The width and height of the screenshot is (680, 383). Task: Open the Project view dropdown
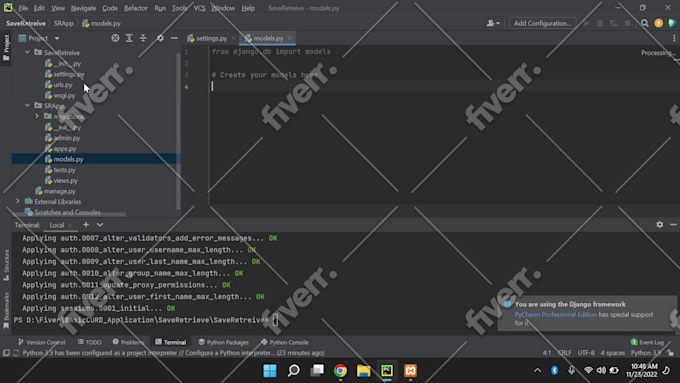click(57, 38)
